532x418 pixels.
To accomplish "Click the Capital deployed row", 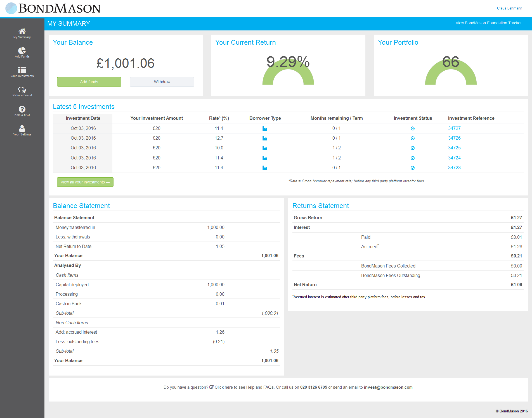I will coord(166,285).
